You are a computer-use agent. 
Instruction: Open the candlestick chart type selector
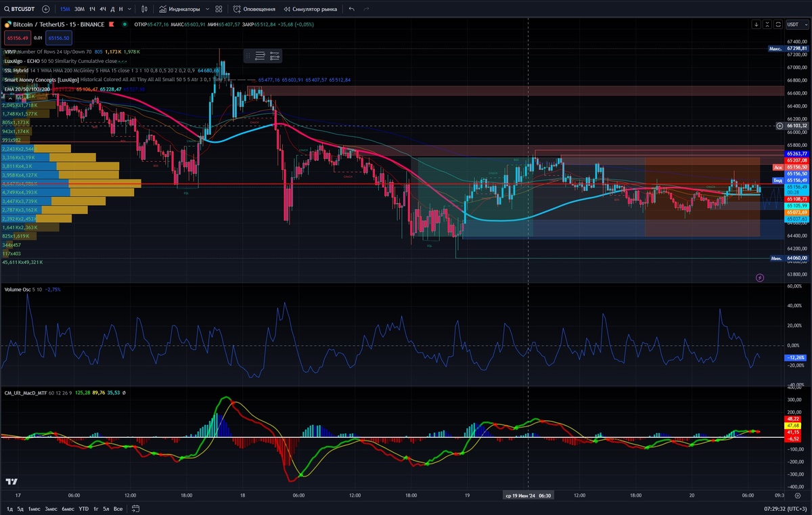[145, 9]
